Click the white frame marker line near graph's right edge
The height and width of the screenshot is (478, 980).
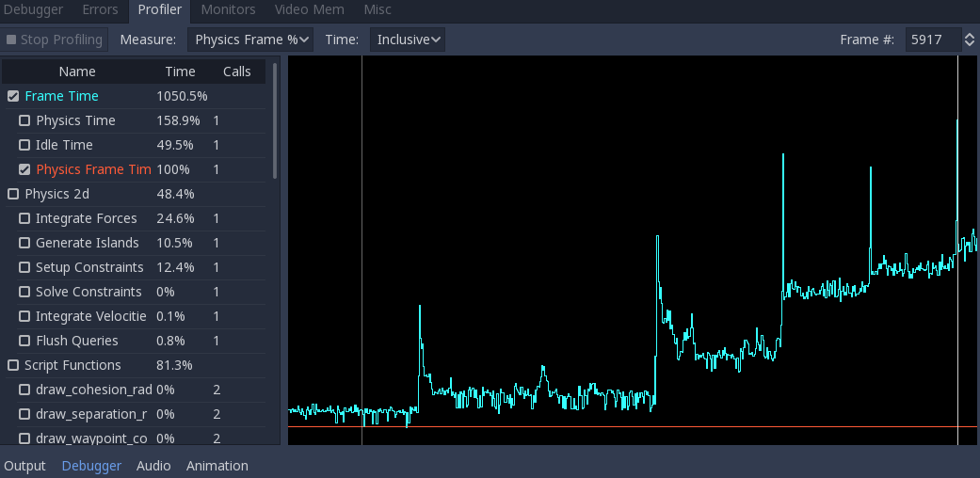coord(957,250)
